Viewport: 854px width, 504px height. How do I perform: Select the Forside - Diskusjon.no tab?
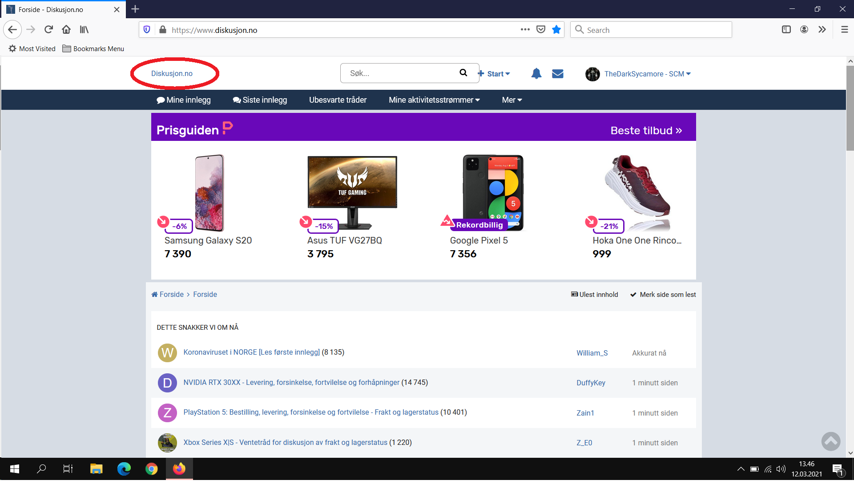coord(63,9)
